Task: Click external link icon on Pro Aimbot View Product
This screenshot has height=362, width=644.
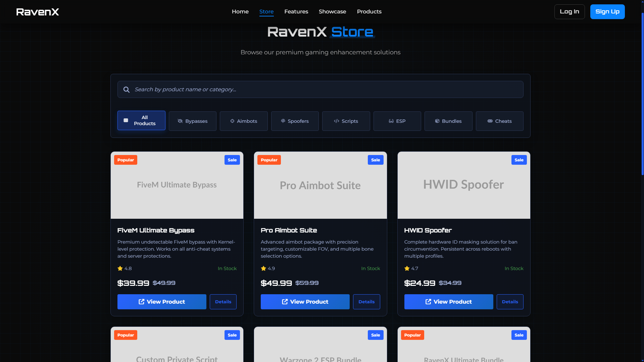Action: click(285, 302)
